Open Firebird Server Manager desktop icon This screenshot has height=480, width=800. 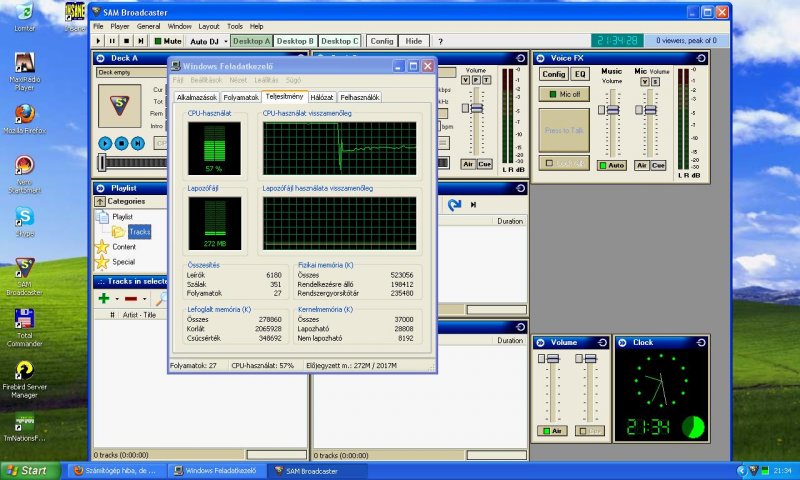click(x=24, y=372)
